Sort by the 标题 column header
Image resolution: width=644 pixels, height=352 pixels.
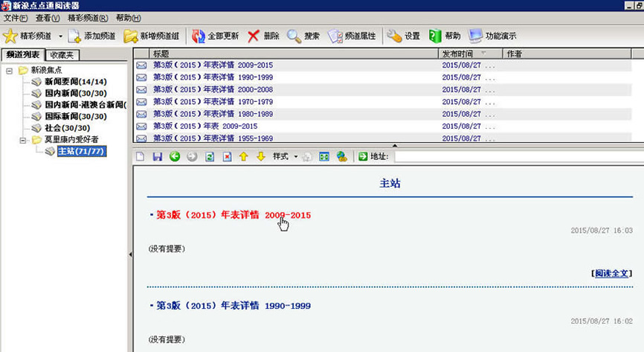(294, 54)
